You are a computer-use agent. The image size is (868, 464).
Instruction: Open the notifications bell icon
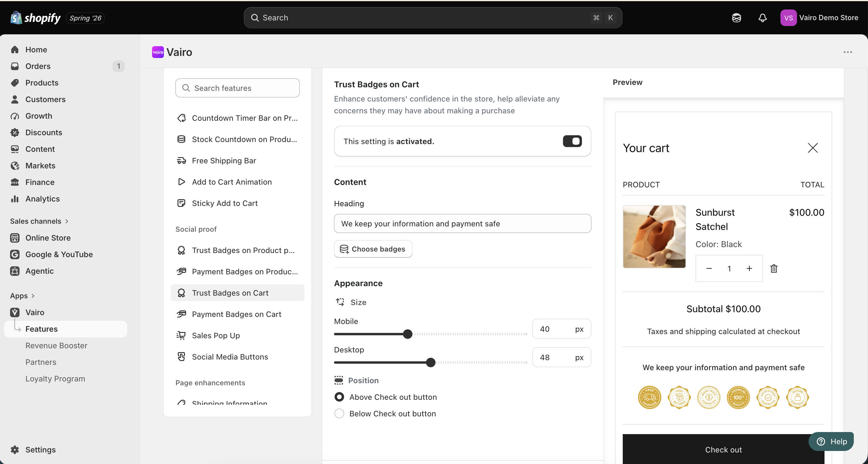(763, 18)
